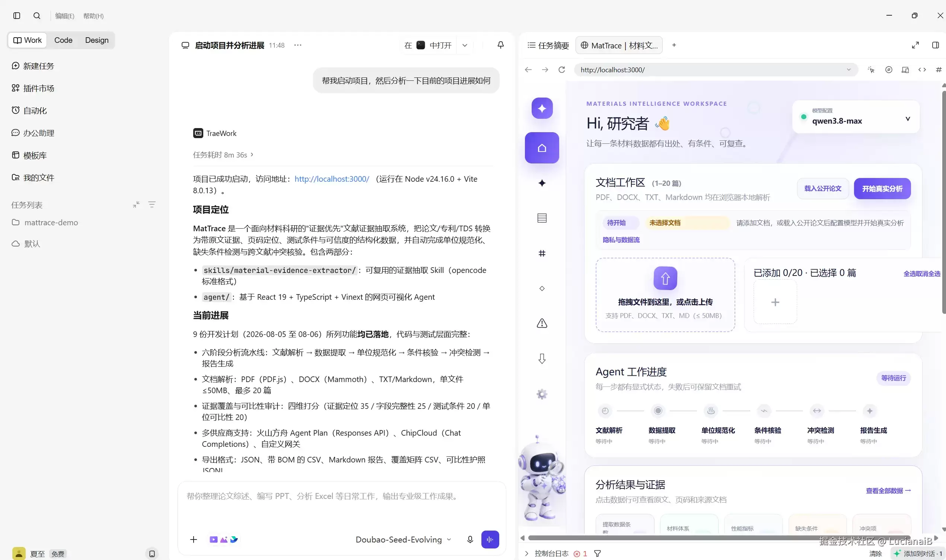Toggle the left sidebar panel icon

pos(17,16)
